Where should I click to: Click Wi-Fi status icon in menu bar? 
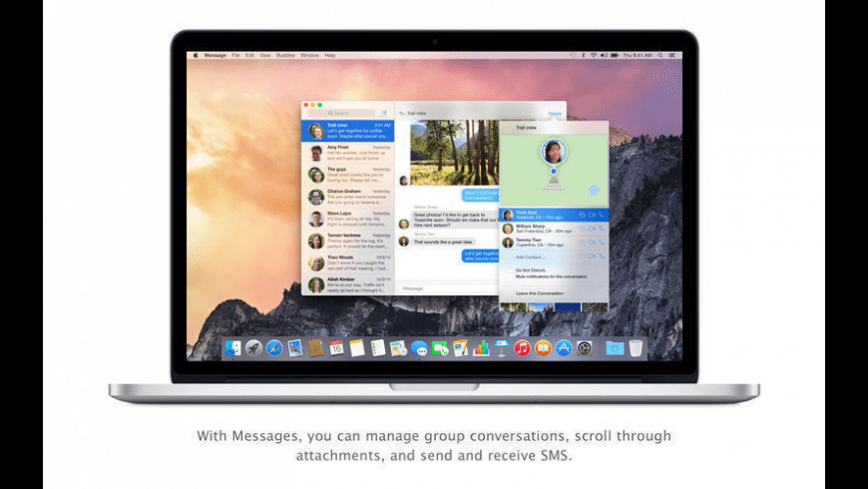[x=593, y=55]
